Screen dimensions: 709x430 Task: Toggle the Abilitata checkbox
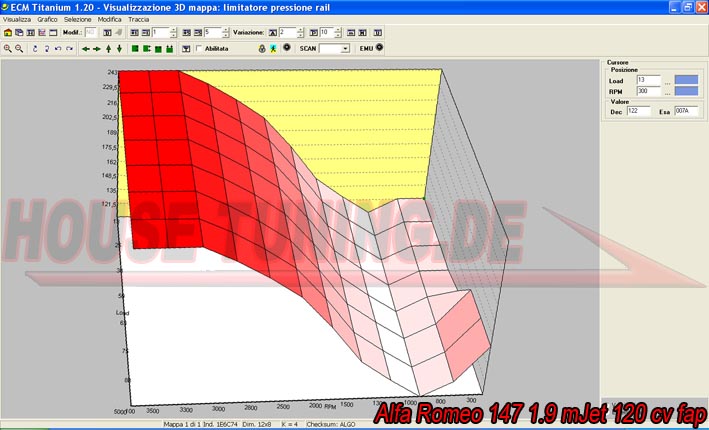200,48
